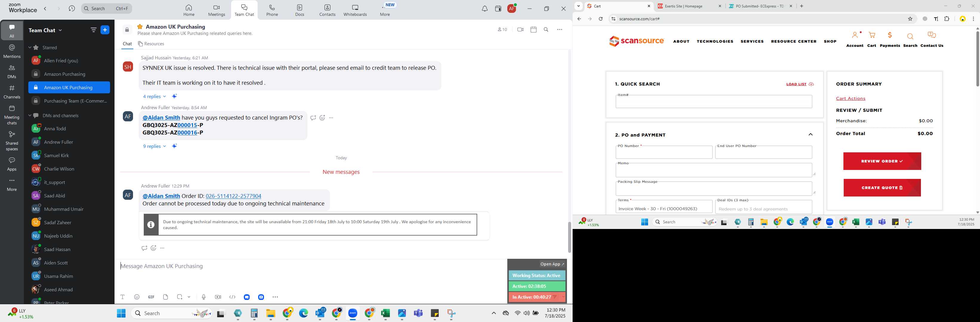Click the message box for Amazon UK Purchasing
This screenshot has height=322, width=980.
[312, 266]
